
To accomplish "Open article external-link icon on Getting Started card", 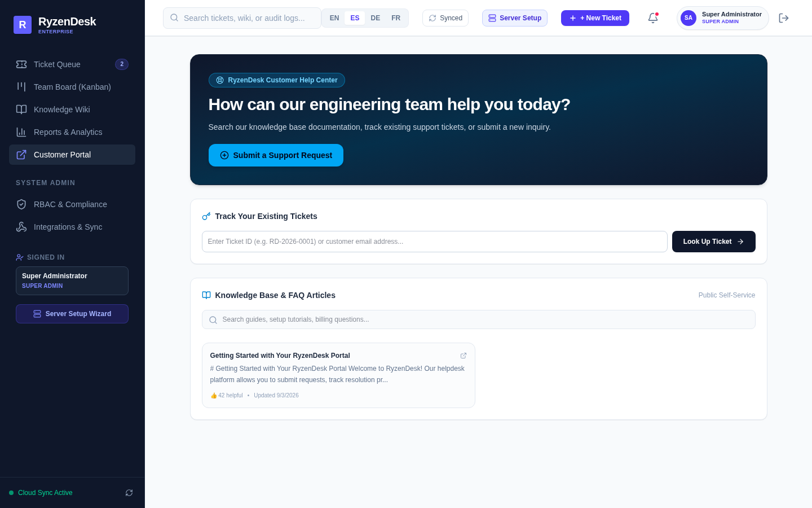I will [464, 356].
